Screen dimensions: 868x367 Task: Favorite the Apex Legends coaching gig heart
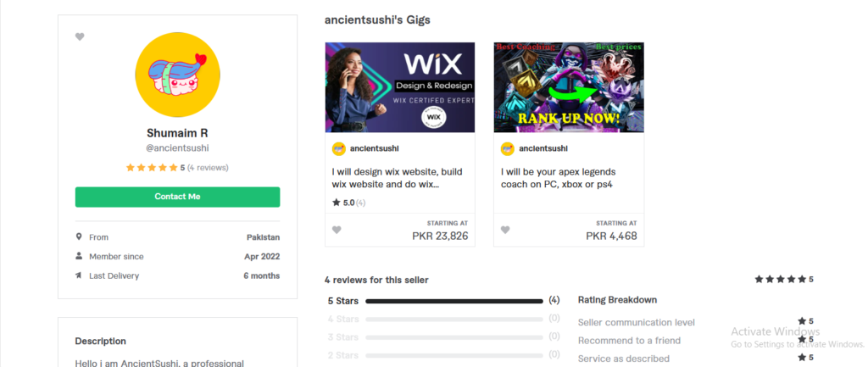[x=505, y=230]
